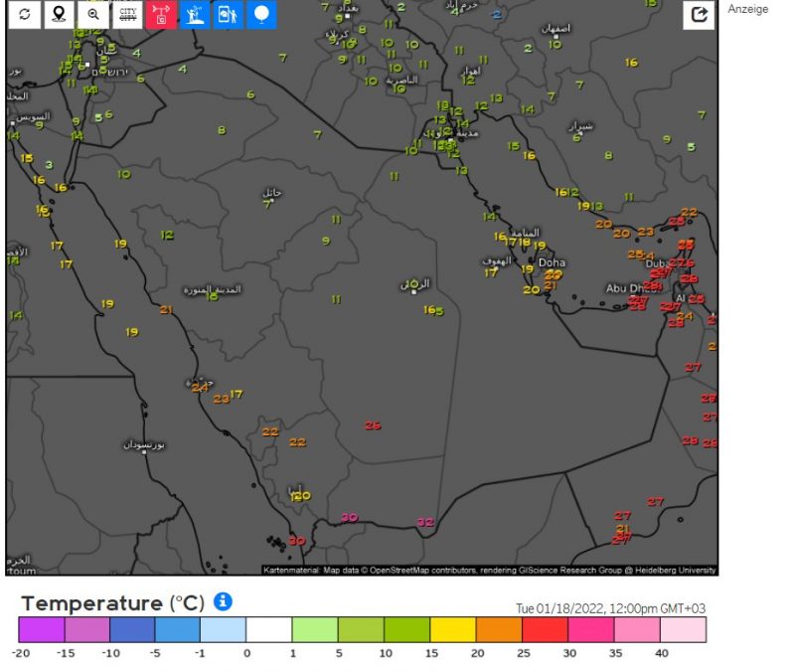Toggle city name labels on map

(x=127, y=14)
